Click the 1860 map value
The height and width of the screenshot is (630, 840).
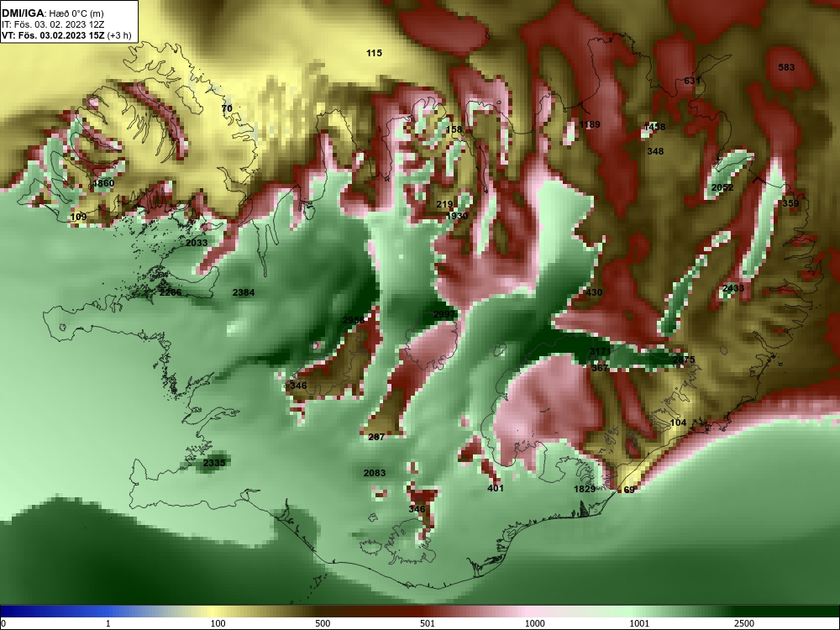point(103,183)
